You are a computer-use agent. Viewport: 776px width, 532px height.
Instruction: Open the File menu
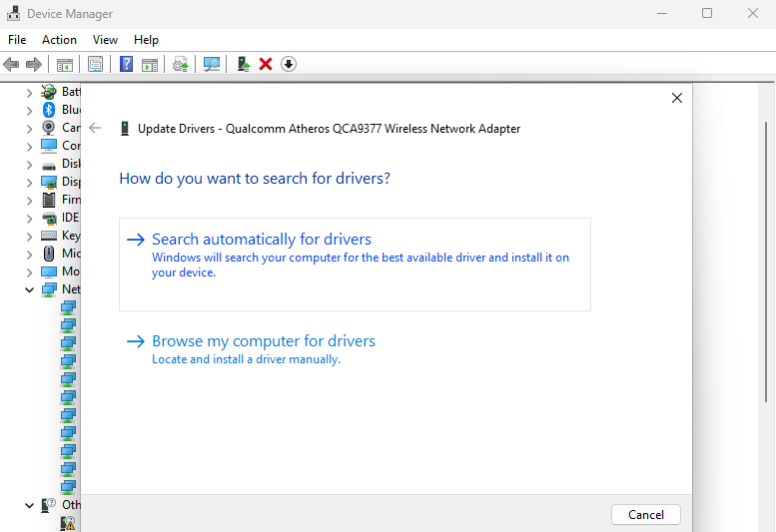[17, 40]
